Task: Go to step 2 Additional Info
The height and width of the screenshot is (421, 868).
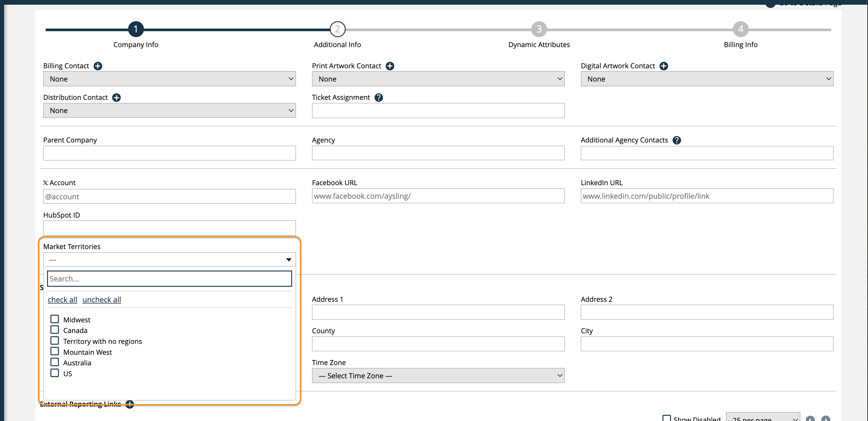Action: (x=337, y=29)
